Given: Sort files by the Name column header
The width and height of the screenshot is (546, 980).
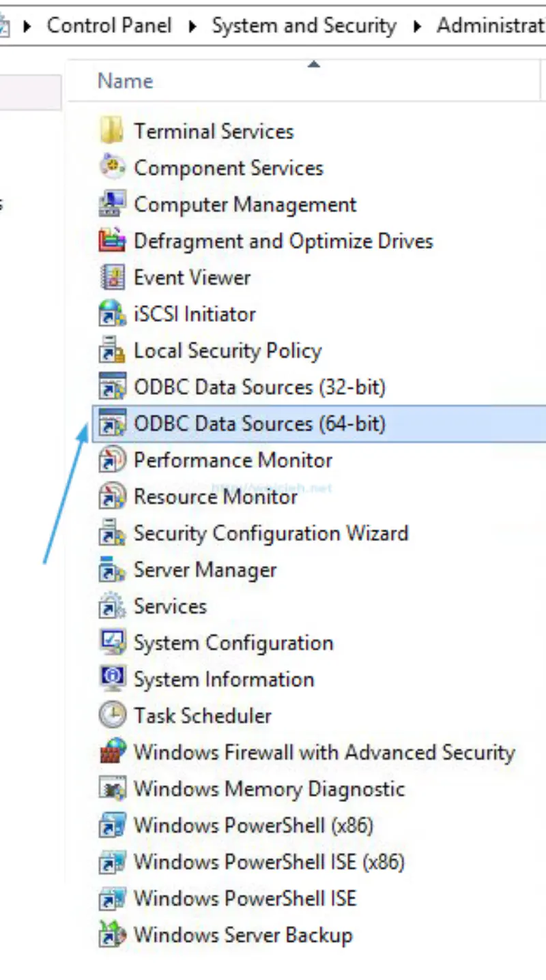Looking at the screenshot, I should coord(125,80).
